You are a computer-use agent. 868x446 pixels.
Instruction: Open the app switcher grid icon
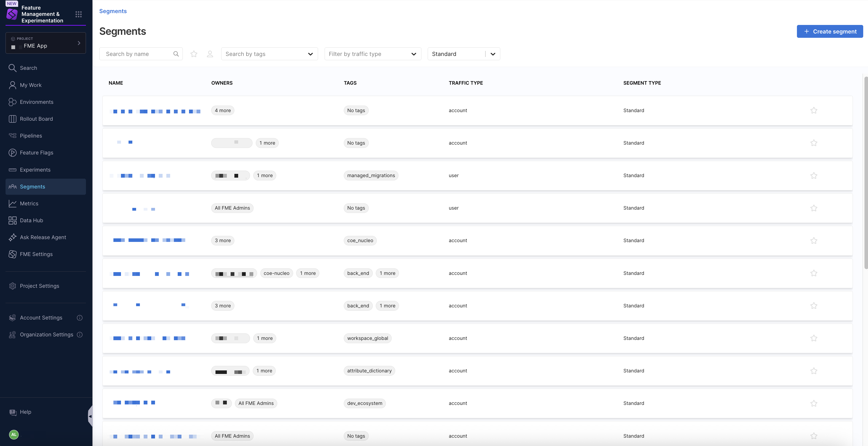tap(79, 14)
